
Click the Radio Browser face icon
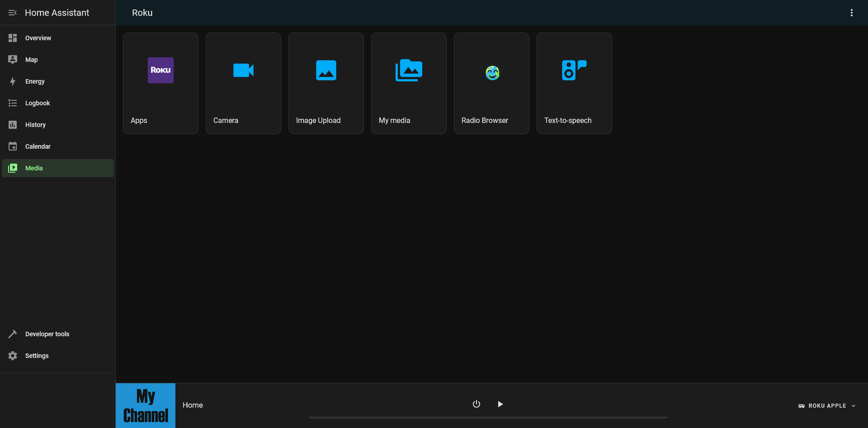click(492, 72)
